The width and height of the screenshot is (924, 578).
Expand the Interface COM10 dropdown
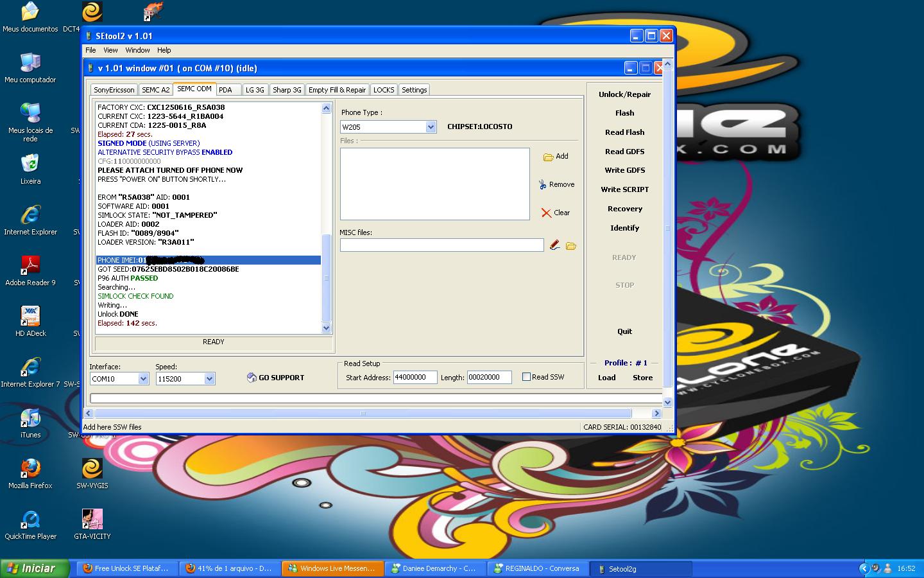pyautogui.click(x=143, y=379)
